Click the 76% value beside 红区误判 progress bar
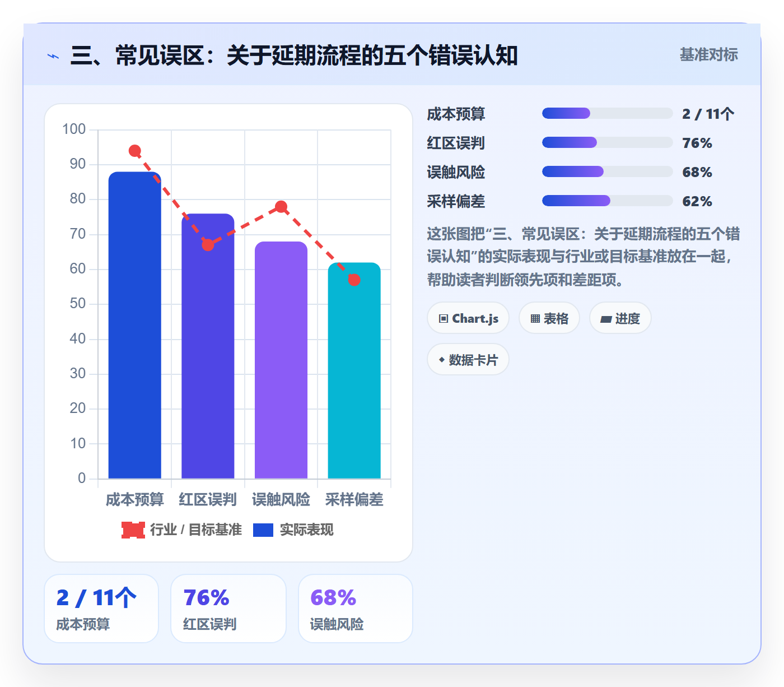This screenshot has height=687, width=784. tap(697, 143)
